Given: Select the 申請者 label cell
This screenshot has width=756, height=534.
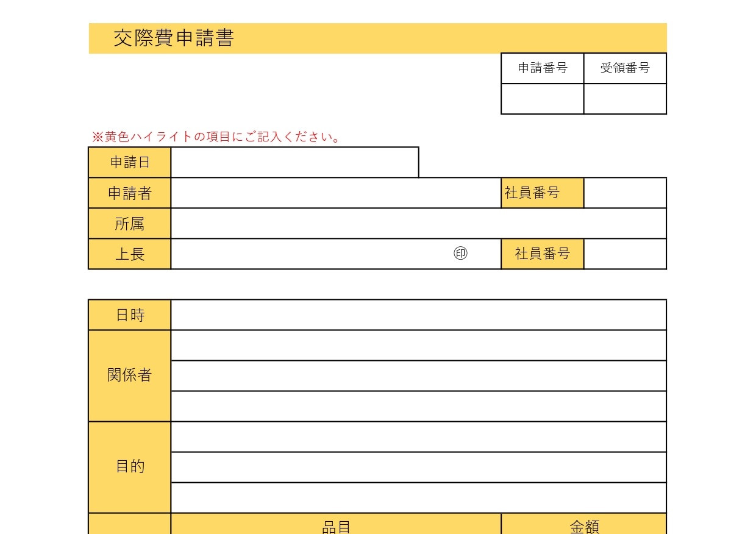Looking at the screenshot, I should [129, 193].
